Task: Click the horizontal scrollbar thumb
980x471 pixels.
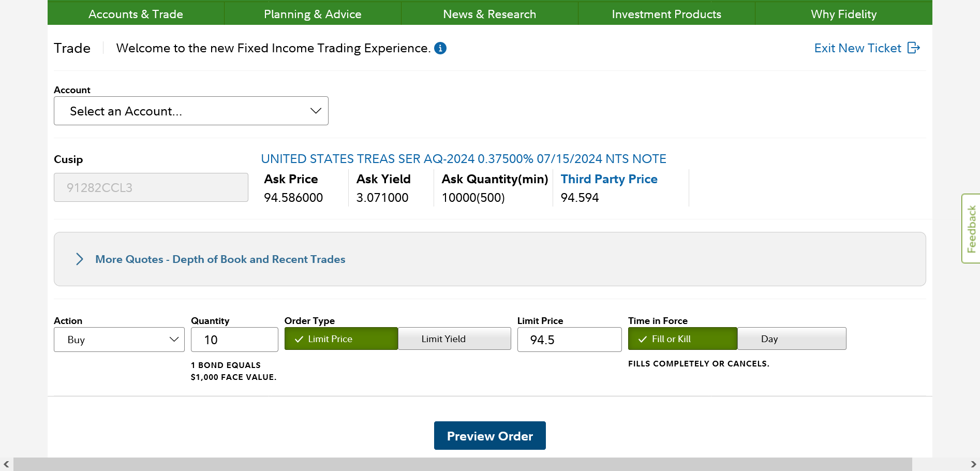Action: pyautogui.click(x=463, y=464)
